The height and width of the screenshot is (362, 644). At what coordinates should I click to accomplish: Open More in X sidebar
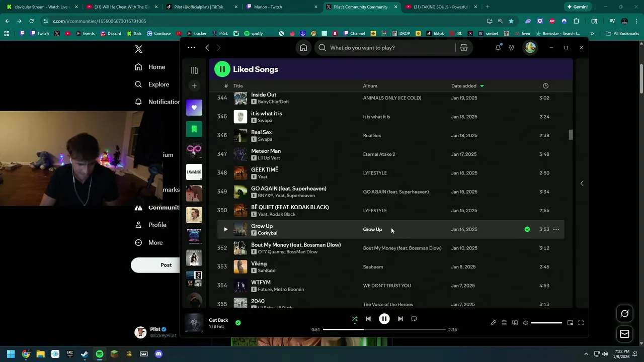pos(149,242)
